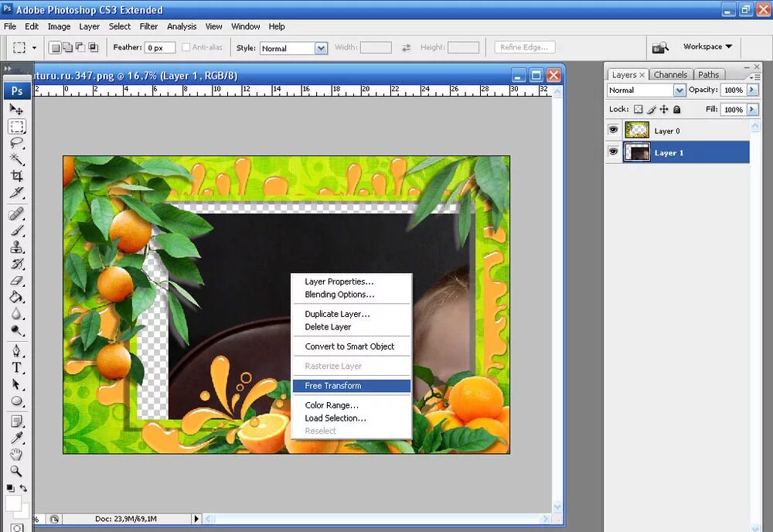The image size is (773, 532).
Task: Open the Layers panel options menu
Action: (x=754, y=77)
